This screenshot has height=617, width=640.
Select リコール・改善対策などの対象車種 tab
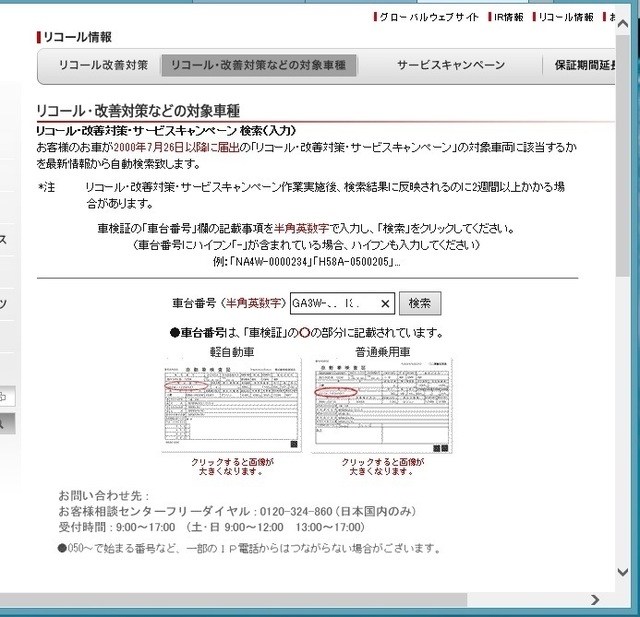(259, 65)
